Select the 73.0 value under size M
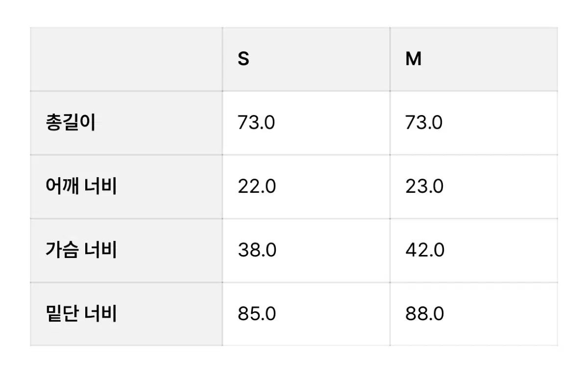The height and width of the screenshot is (373, 588). point(424,123)
